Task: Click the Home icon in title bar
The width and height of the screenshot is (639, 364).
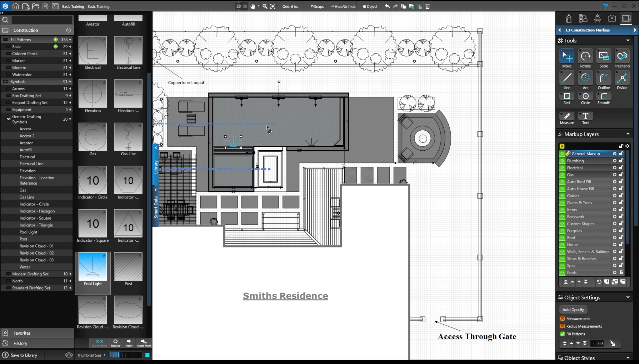Action: tap(16, 6)
